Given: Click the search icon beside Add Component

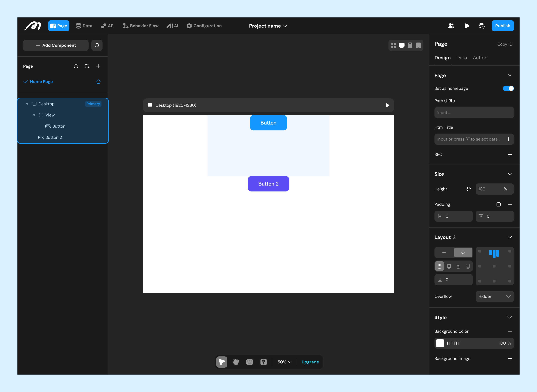Looking at the screenshot, I should [x=97, y=45].
